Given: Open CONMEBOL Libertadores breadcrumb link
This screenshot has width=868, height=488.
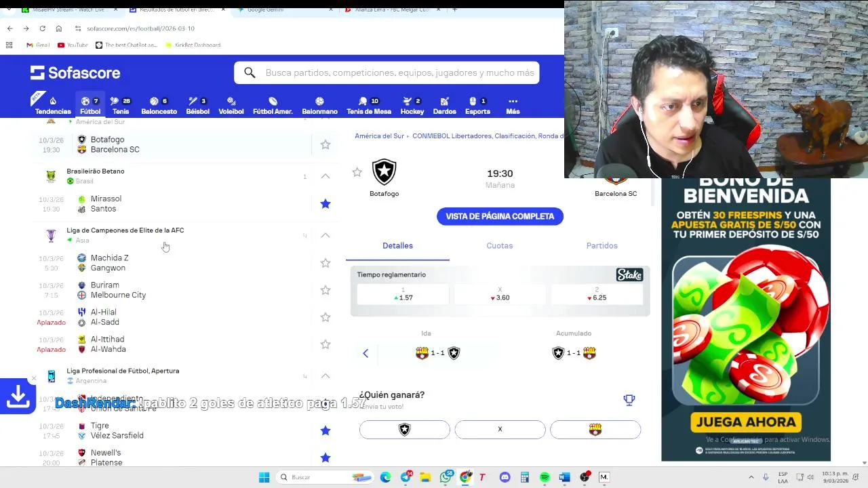Looking at the screenshot, I should click(x=488, y=136).
